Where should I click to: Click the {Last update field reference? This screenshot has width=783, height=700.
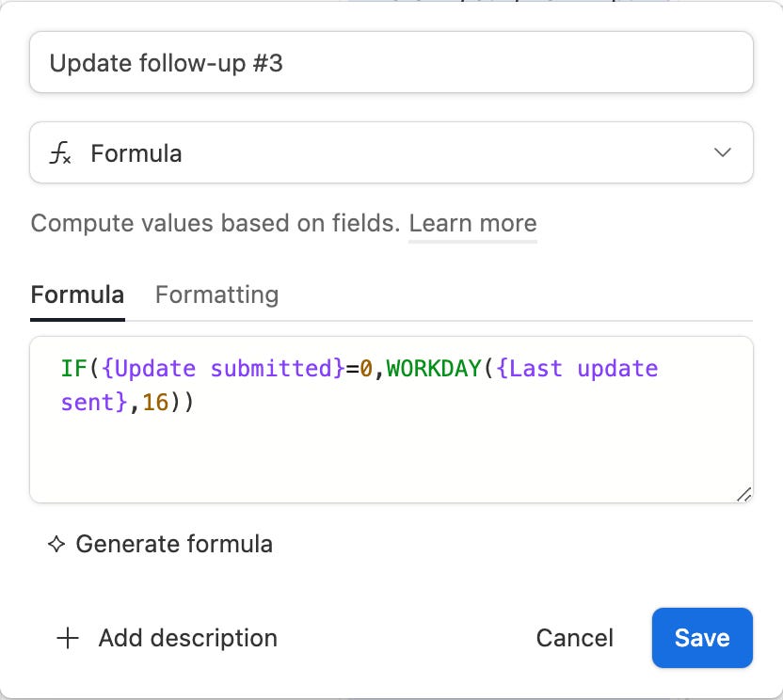click(576, 368)
